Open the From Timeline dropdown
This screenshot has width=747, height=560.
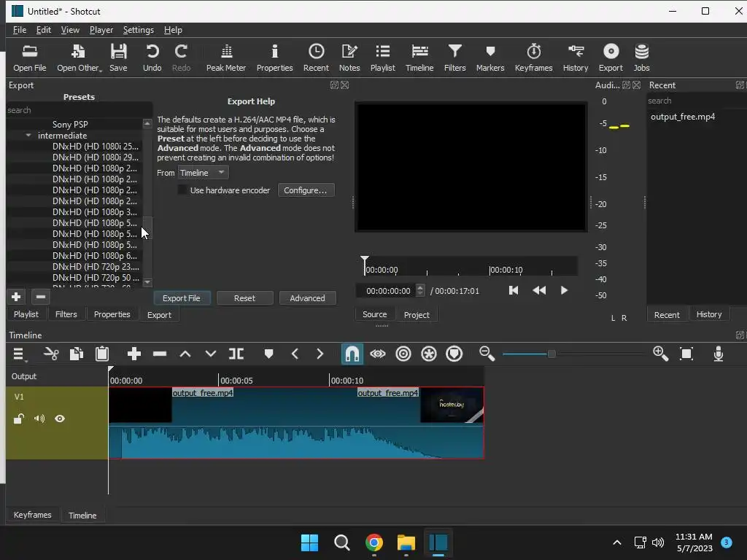click(x=203, y=172)
